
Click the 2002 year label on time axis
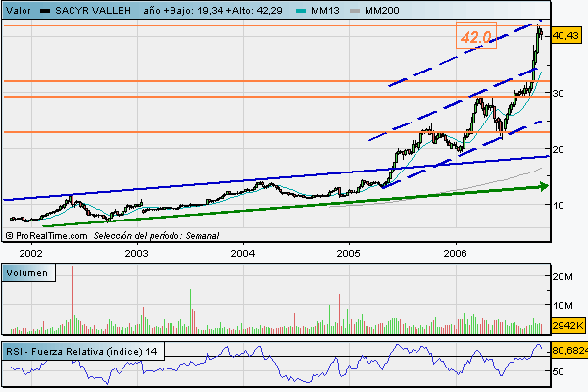point(31,253)
